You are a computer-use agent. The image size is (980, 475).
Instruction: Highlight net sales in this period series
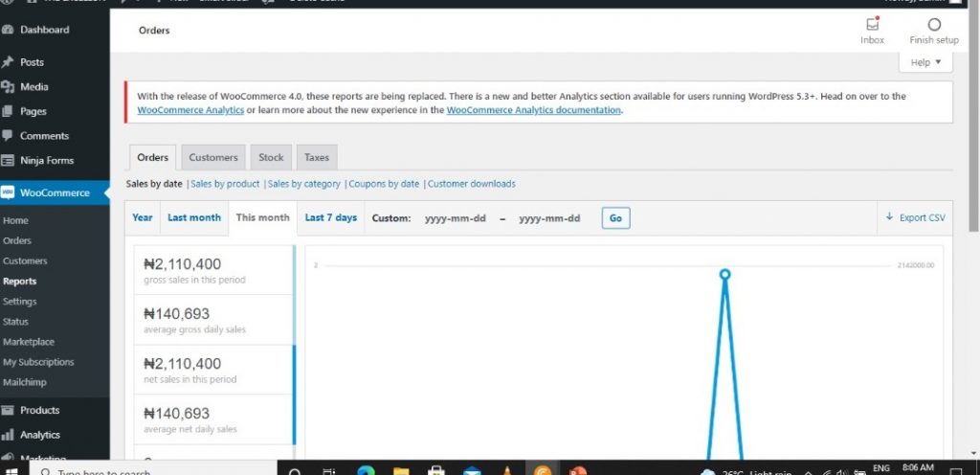coord(214,370)
